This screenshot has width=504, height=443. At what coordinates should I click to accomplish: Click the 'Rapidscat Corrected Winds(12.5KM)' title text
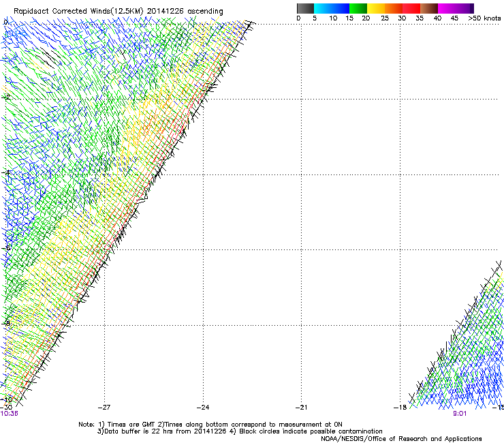tap(78, 12)
